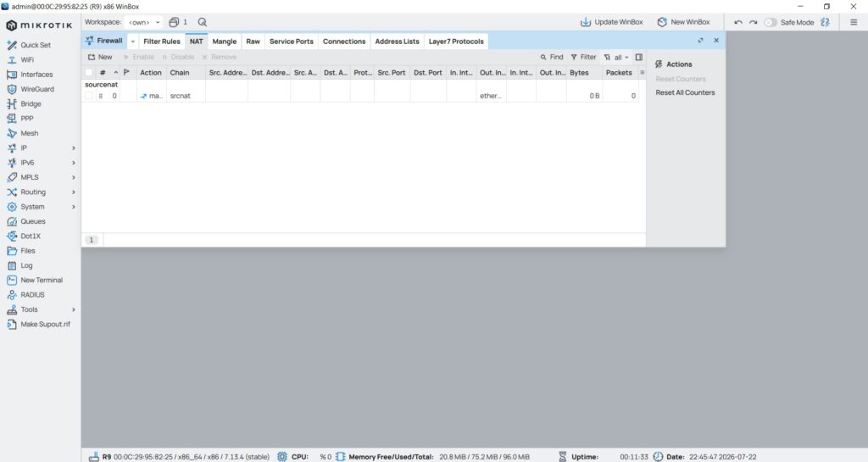Open the Dot1X section
Image resolution: width=868 pixels, height=462 pixels.
click(31, 237)
